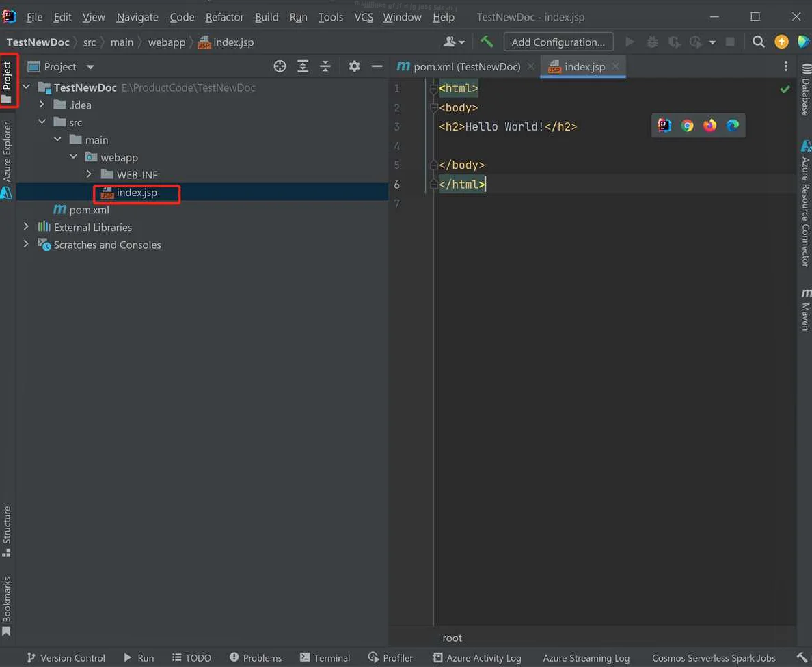812x667 pixels.
Task: Open the Search Everywhere magnifier
Action: click(x=758, y=42)
